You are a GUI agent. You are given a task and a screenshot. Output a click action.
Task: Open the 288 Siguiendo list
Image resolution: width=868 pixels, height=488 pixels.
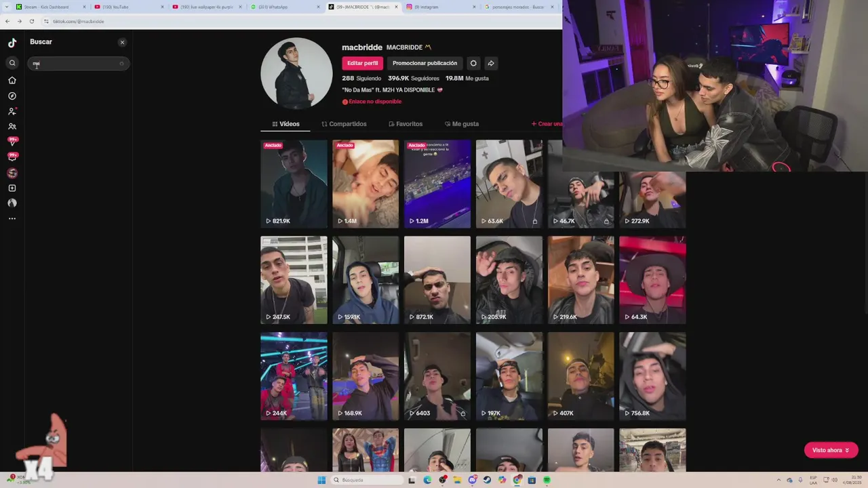pos(361,78)
